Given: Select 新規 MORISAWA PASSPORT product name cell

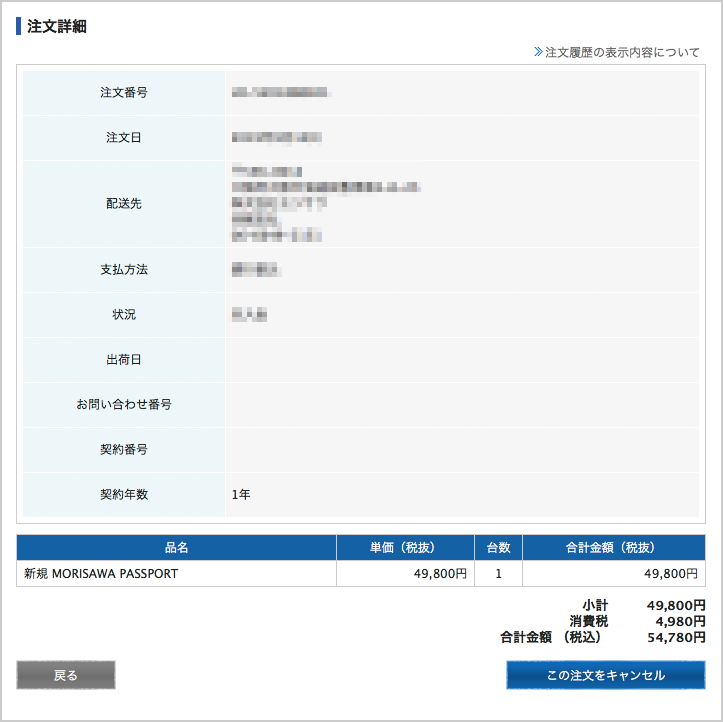Looking at the screenshot, I should click(x=177, y=574).
